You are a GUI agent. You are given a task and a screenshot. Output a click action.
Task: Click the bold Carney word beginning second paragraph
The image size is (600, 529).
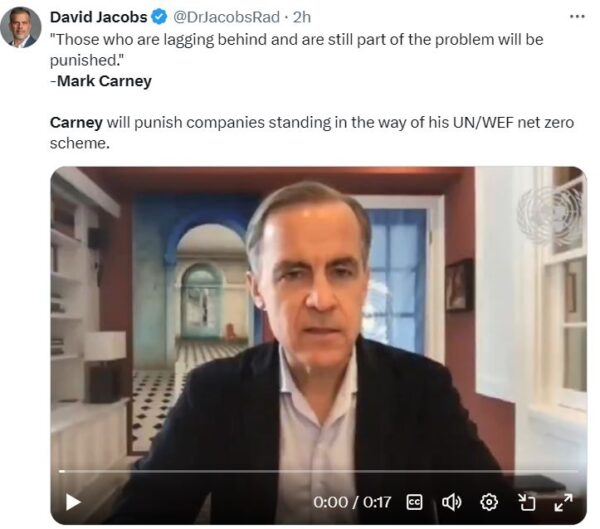click(76, 122)
